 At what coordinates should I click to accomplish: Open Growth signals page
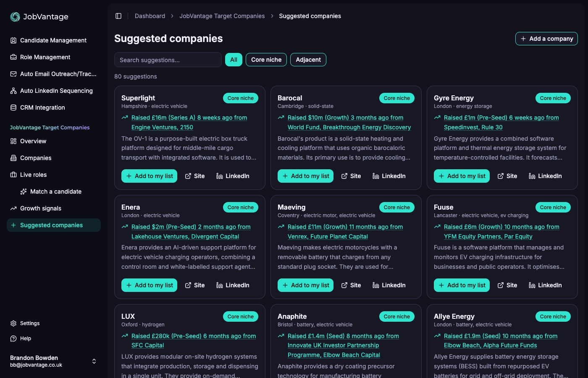coord(54,208)
